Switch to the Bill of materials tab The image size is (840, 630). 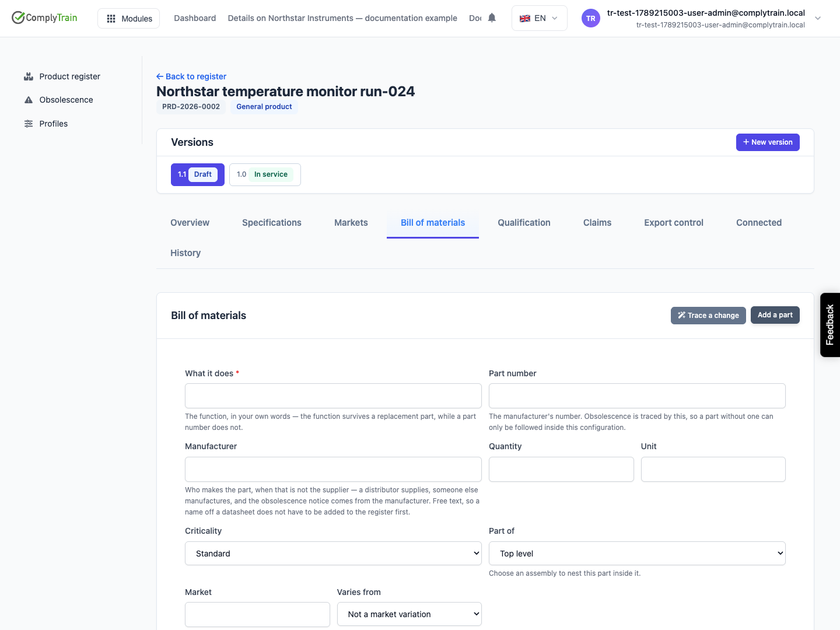point(433,223)
